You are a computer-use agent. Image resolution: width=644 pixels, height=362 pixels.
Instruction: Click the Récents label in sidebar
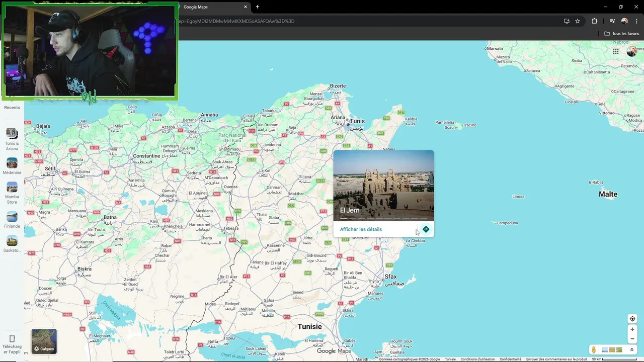click(x=12, y=108)
